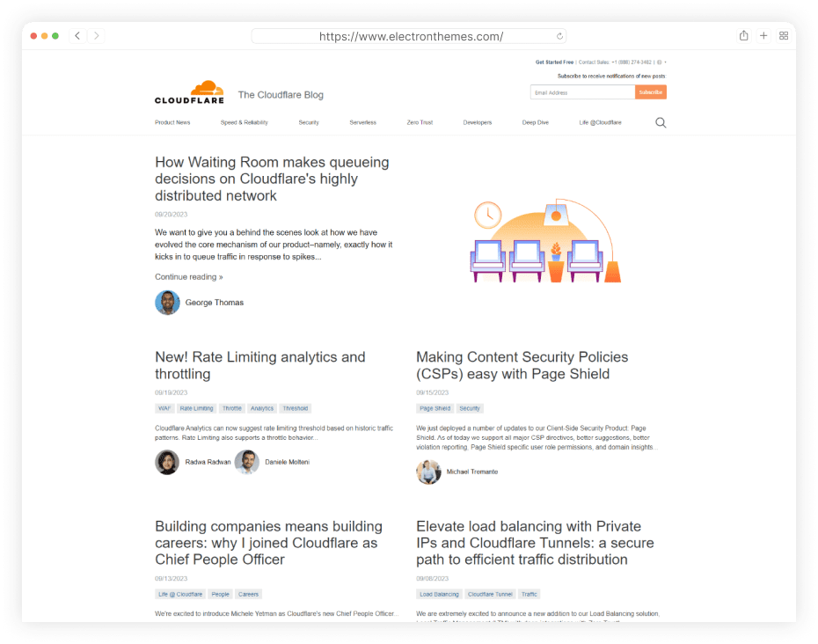Open the Waiting Room queueing article headline
818x644 pixels.
pos(272,179)
